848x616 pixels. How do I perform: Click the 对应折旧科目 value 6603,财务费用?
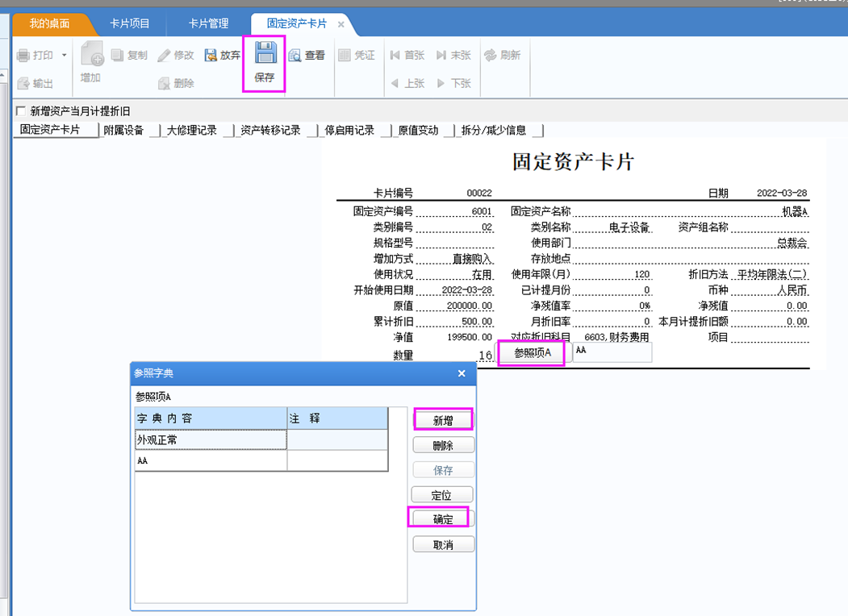[616, 337]
